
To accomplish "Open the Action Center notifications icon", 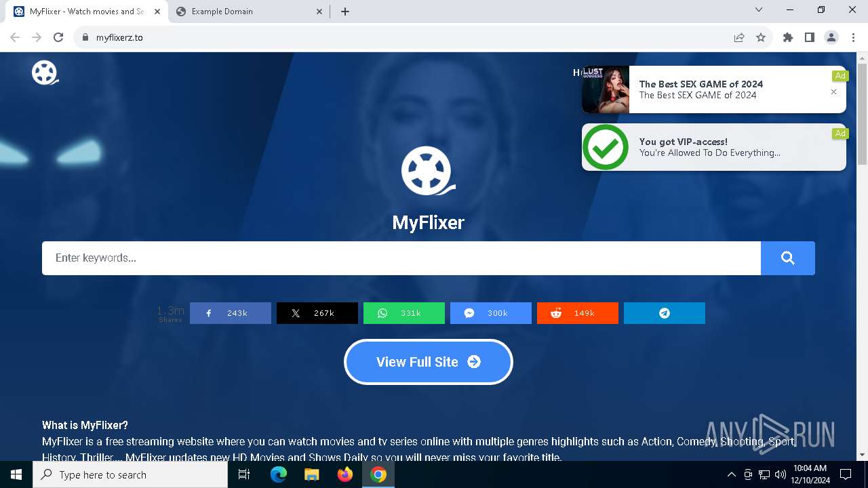I will coord(846,475).
